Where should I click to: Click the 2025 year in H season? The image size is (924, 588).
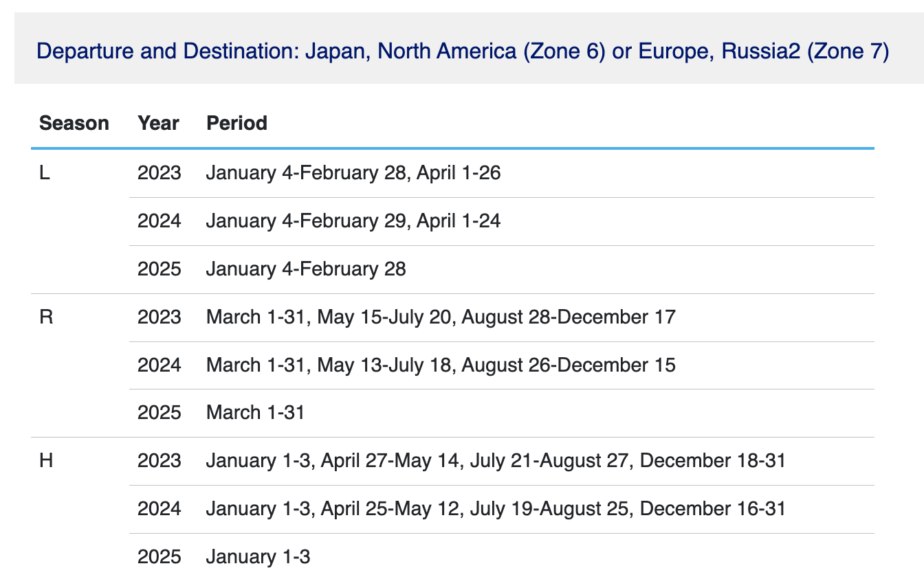(159, 557)
